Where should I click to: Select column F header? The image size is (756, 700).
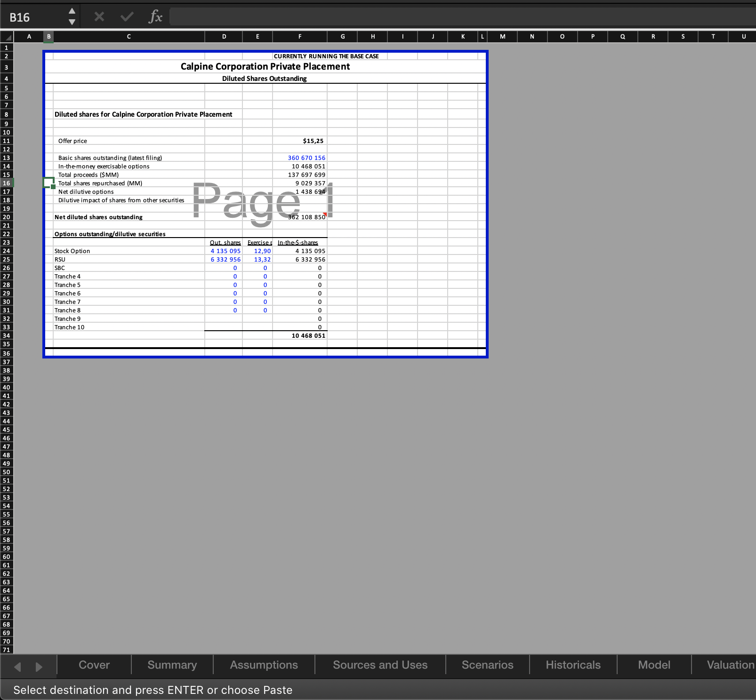pos(300,37)
